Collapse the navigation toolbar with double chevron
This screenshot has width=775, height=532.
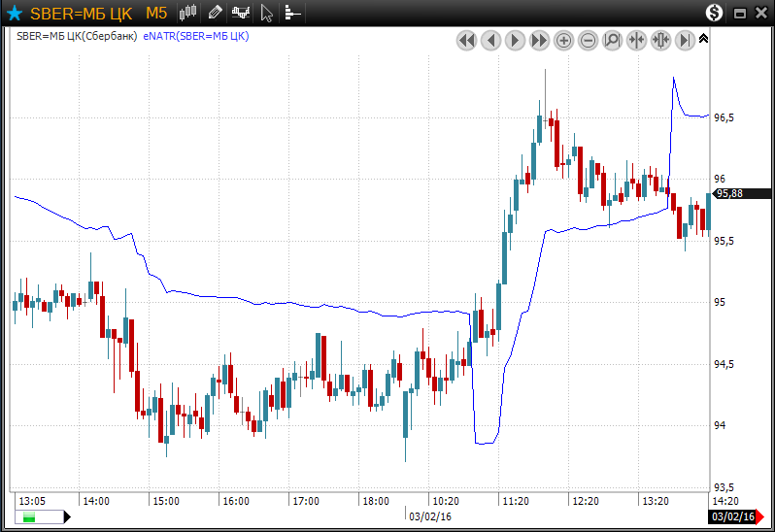coord(704,39)
